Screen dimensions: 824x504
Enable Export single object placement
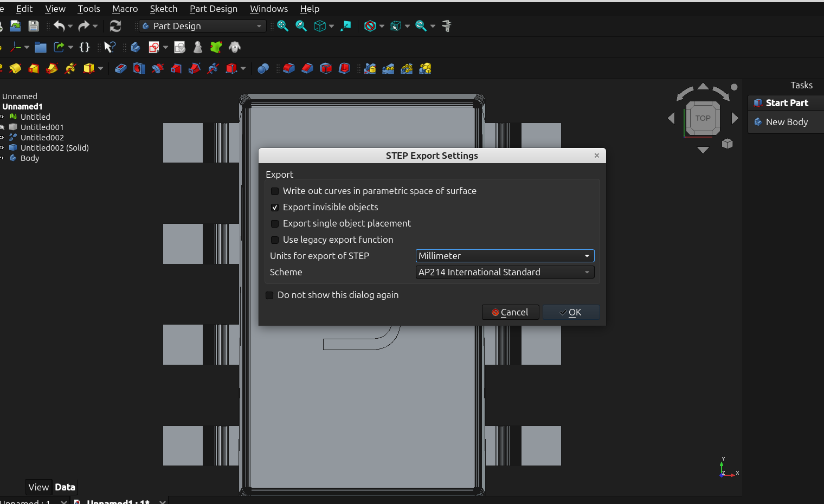275,224
